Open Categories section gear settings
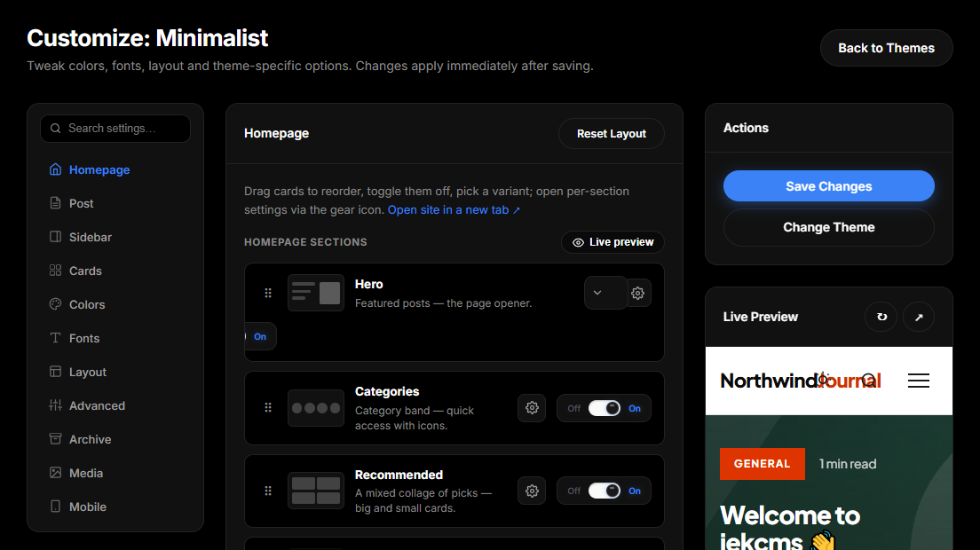The width and height of the screenshot is (980, 550). point(532,408)
